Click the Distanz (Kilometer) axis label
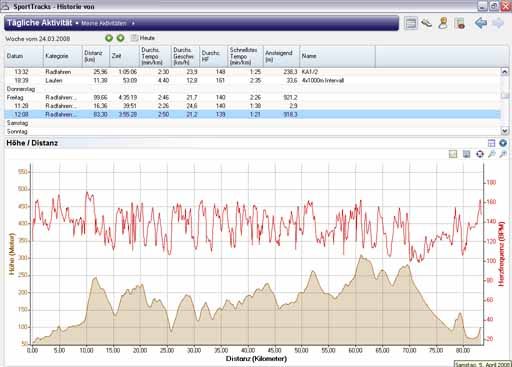The image size is (512, 367). click(x=256, y=359)
